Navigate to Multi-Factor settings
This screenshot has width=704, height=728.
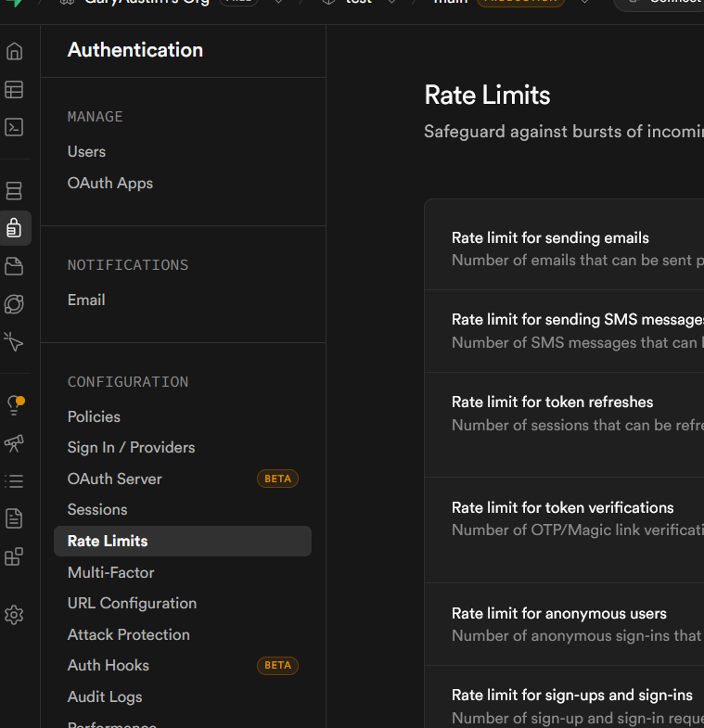click(110, 572)
